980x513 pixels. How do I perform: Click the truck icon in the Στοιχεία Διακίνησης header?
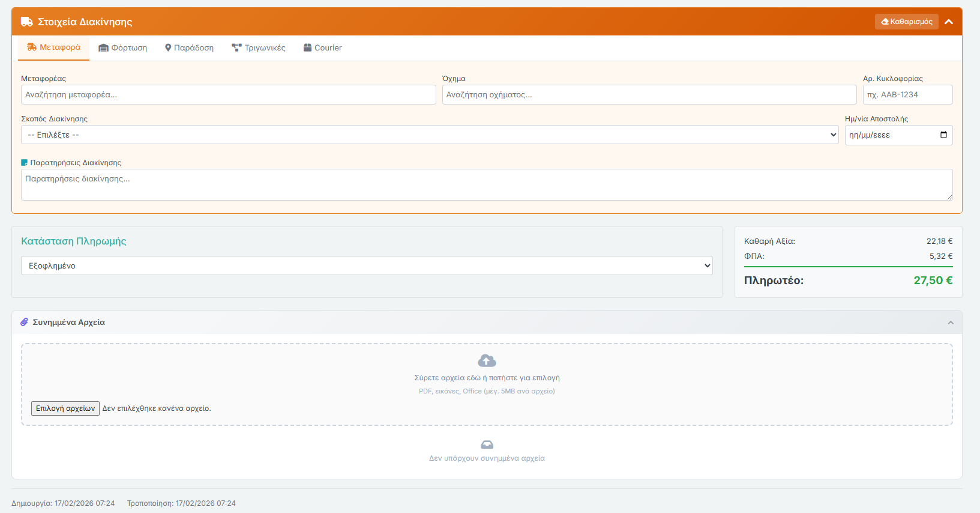click(26, 22)
